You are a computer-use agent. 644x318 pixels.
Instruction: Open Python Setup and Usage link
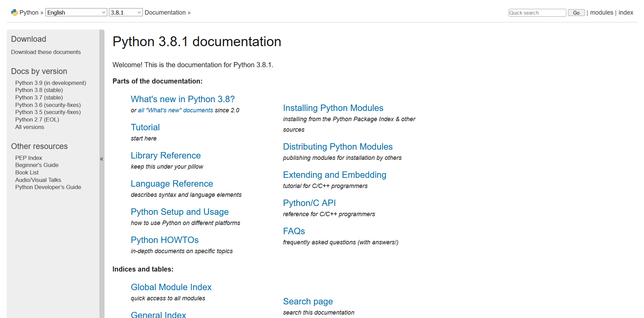coord(179,212)
